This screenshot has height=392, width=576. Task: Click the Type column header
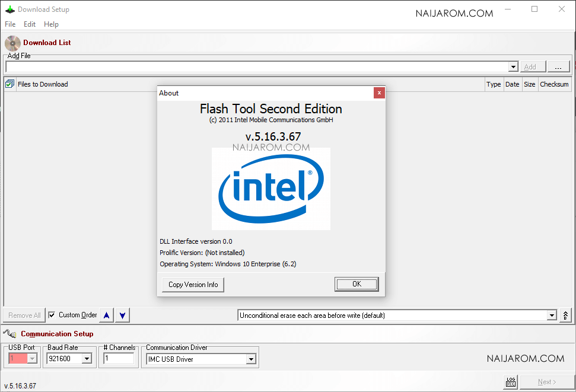pos(494,84)
